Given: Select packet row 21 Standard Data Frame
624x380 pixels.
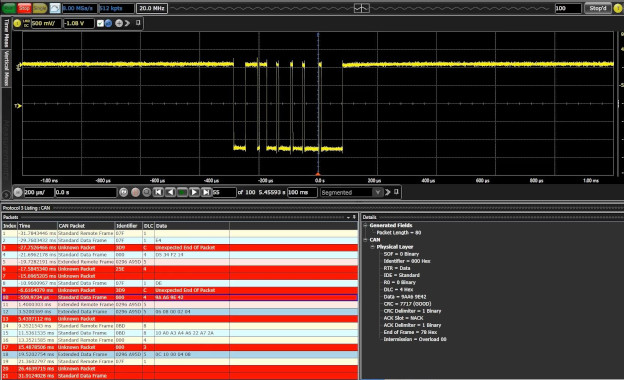Looking at the screenshot, I should click(x=180, y=376).
